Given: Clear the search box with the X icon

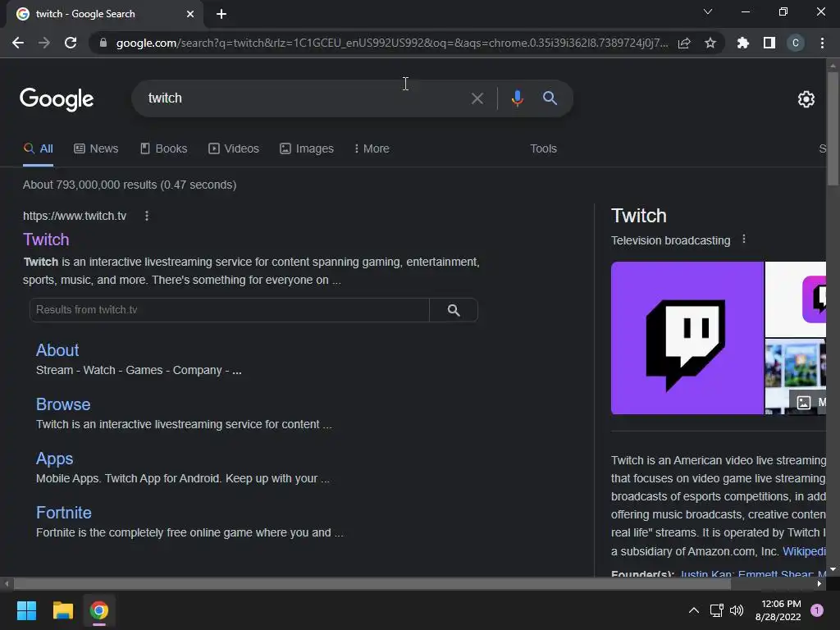Looking at the screenshot, I should point(477,98).
